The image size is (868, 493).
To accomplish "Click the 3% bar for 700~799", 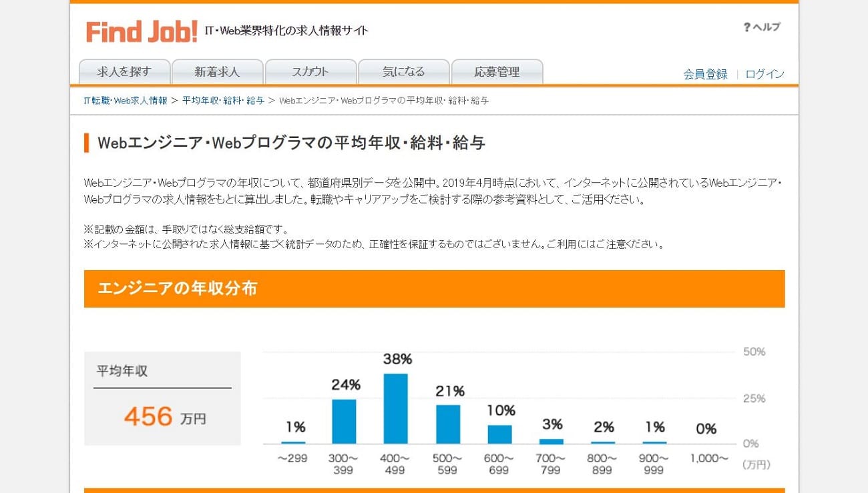I will point(551,441).
